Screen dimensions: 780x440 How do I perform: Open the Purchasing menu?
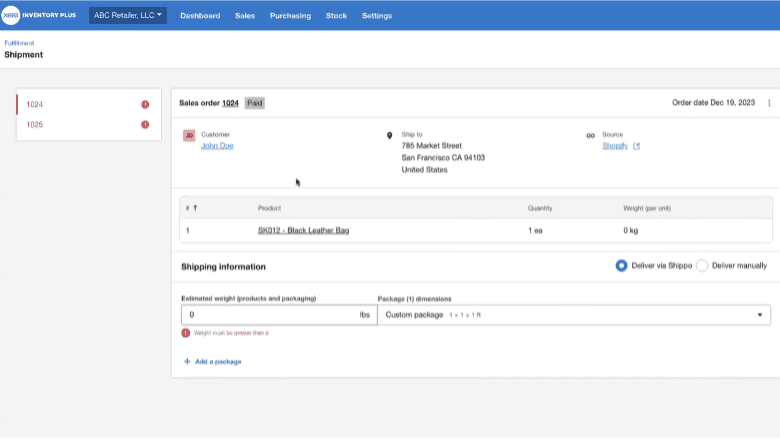tap(290, 16)
